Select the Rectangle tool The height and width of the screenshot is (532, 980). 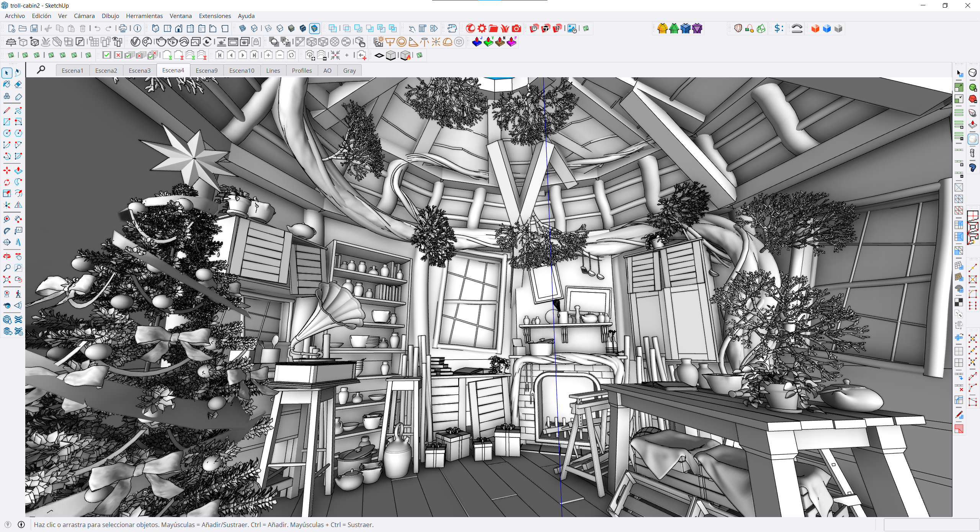tap(7, 122)
